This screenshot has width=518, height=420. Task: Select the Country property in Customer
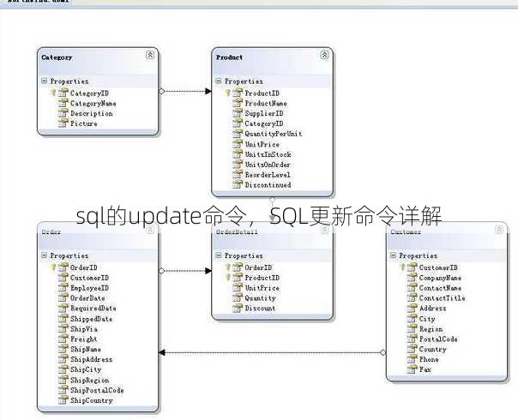(432, 350)
